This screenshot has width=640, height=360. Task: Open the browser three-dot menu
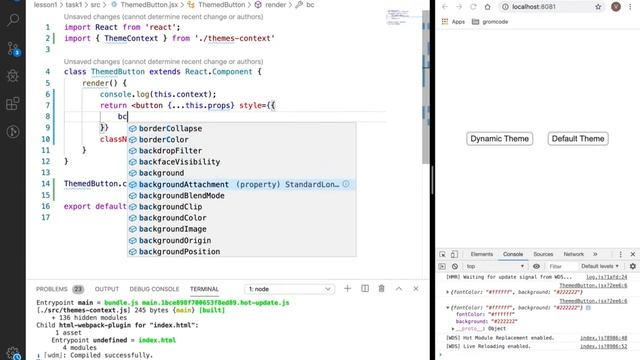point(631,7)
